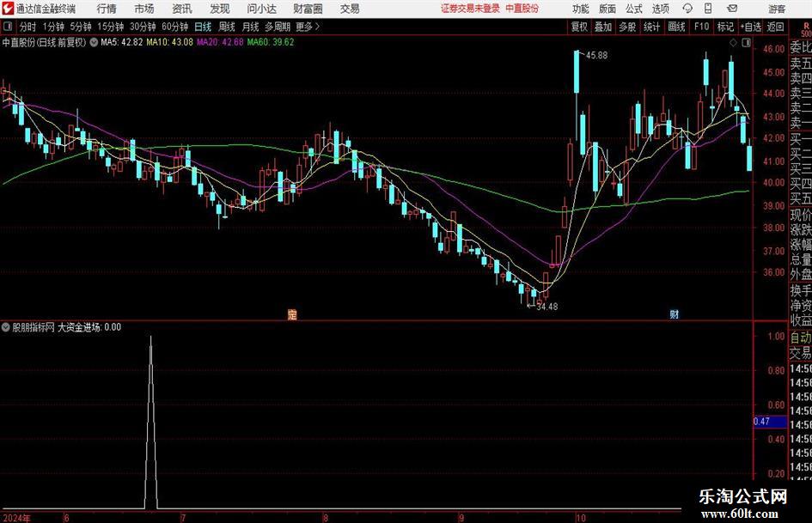Click the 定 marker below the chart
The image size is (812, 523).
point(292,314)
